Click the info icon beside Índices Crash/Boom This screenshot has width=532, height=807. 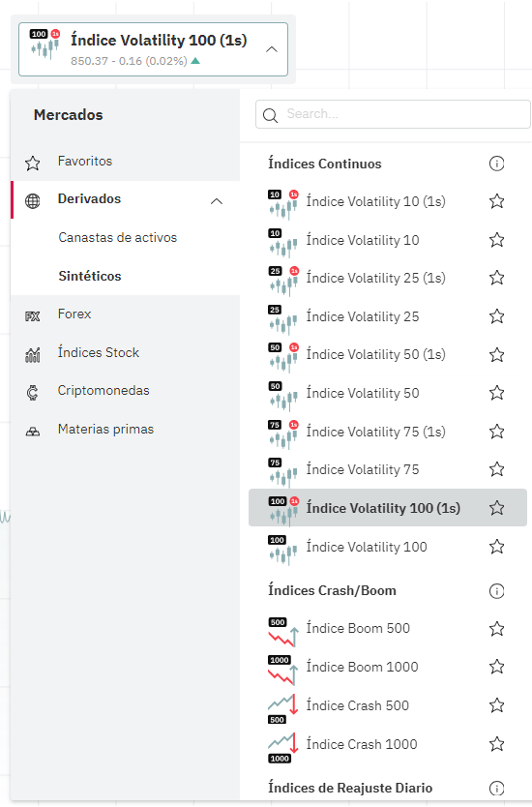pos(496,591)
